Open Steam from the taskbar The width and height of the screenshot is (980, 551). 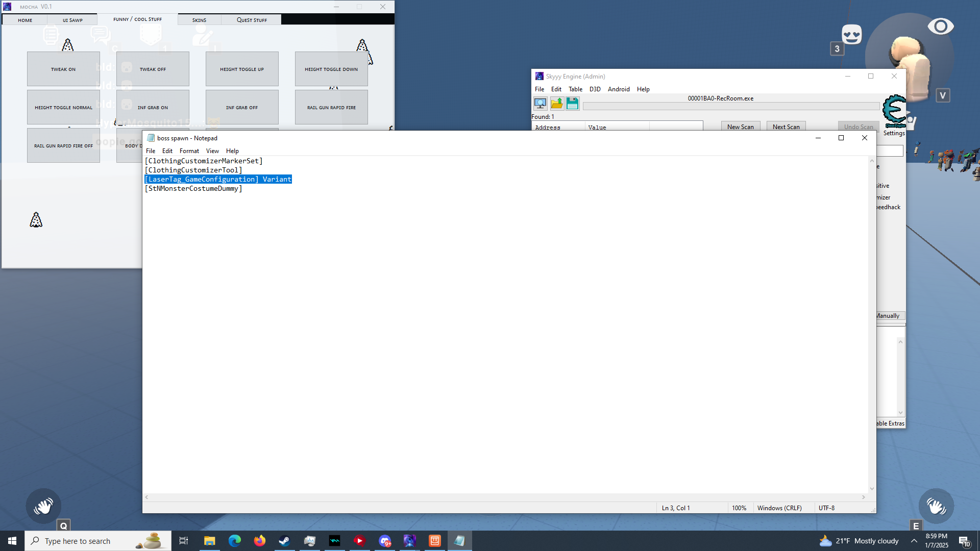pos(284,541)
